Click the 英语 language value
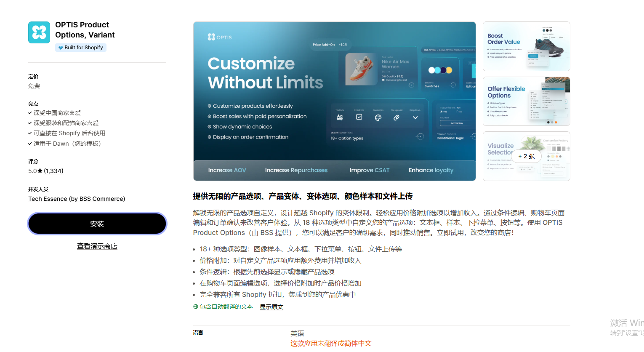 [297, 333]
